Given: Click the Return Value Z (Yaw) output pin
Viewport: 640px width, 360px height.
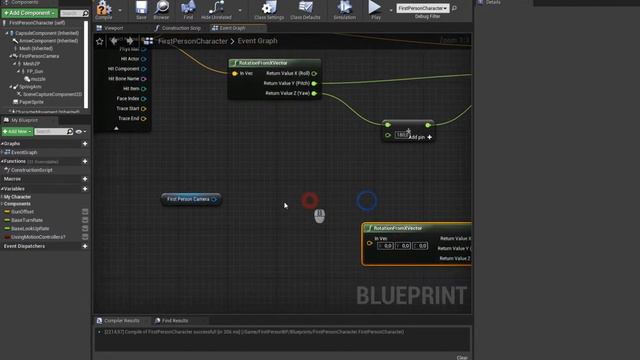Looking at the screenshot, I should coord(314,93).
